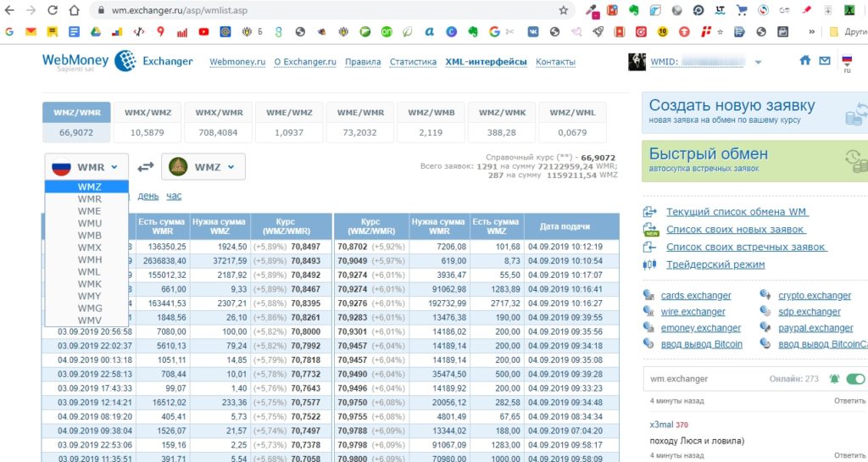This screenshot has width=868, height=462.
Task: Click coins icon next to cards.exchanger
Action: click(x=648, y=295)
